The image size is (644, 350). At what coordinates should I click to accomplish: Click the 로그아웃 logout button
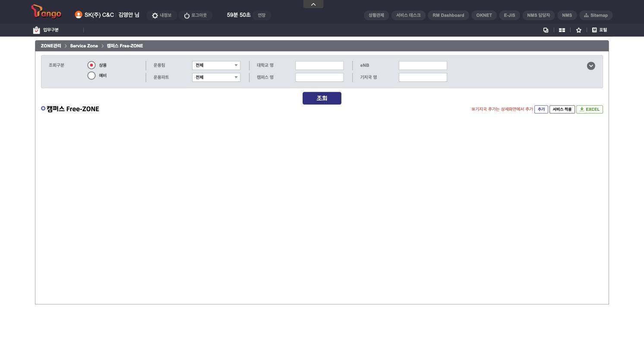click(195, 16)
